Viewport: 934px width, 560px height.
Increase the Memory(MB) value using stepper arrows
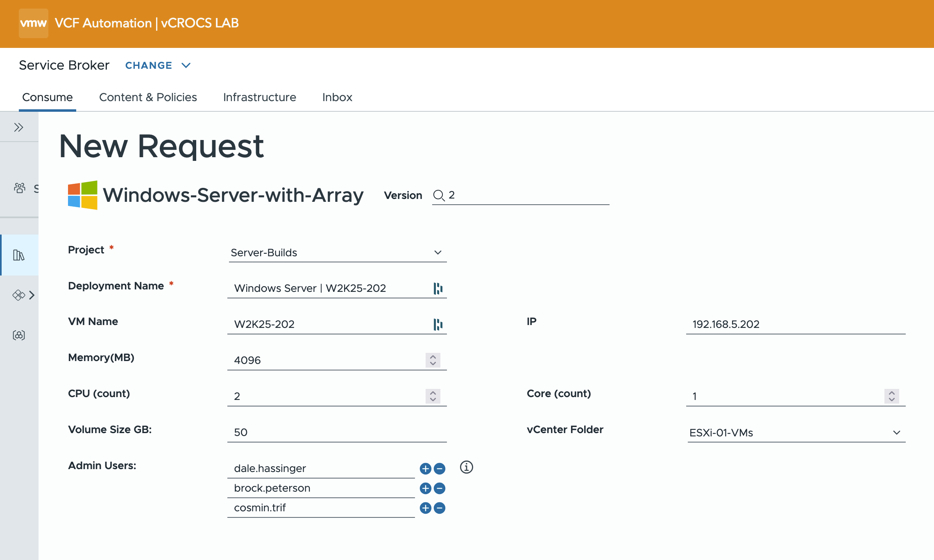pos(433,357)
